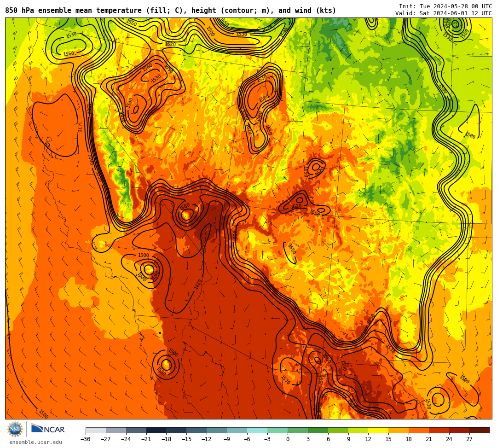Pick the -30 to -27 light gray colorbar swatch

pos(96,430)
